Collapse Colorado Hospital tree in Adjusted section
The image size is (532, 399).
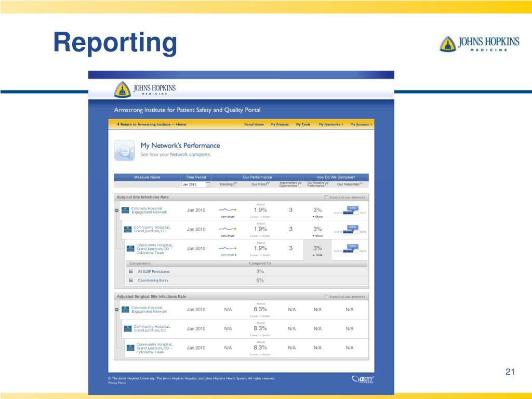click(x=117, y=310)
